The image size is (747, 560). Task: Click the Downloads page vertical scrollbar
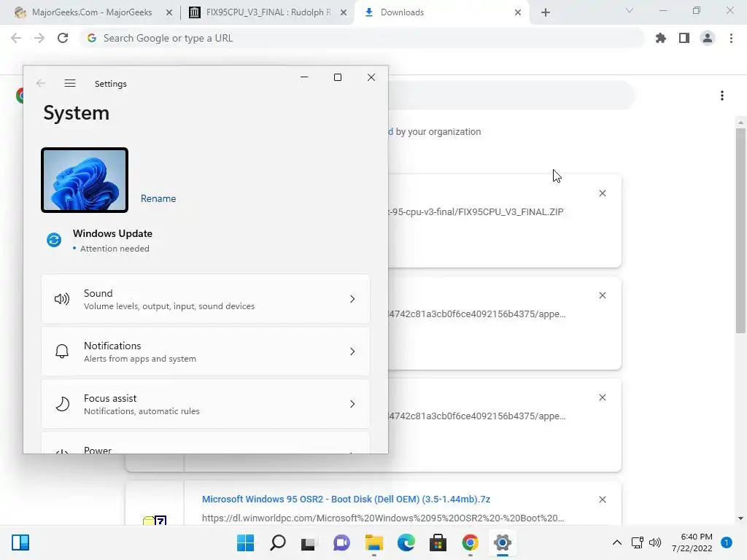tap(740, 230)
